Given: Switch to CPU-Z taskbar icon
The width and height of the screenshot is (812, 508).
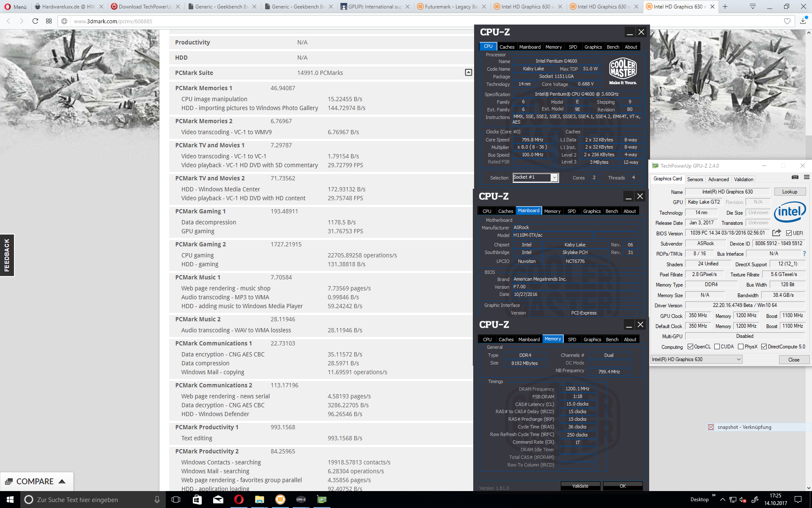Looking at the screenshot, I should (x=301, y=500).
